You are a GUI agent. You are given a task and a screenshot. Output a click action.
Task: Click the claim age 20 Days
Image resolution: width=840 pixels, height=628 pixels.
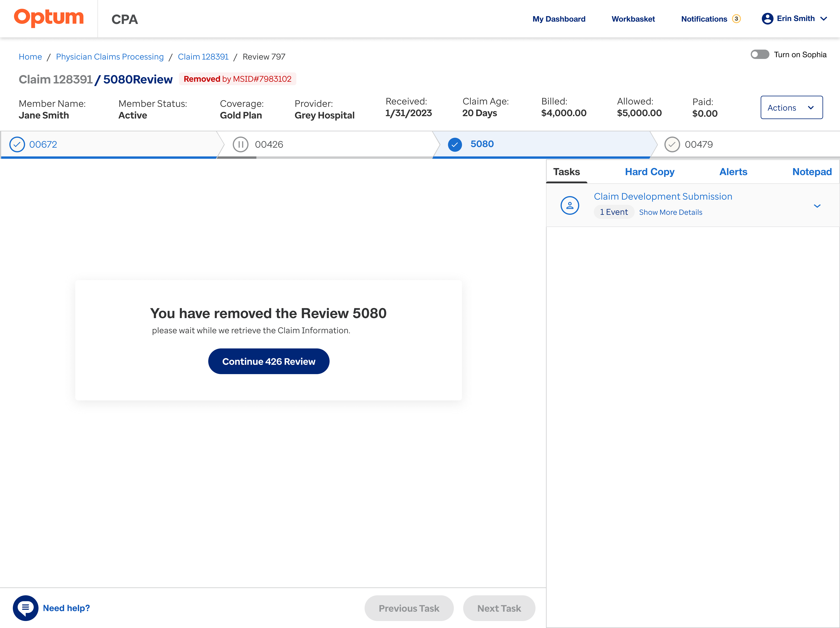point(479,113)
